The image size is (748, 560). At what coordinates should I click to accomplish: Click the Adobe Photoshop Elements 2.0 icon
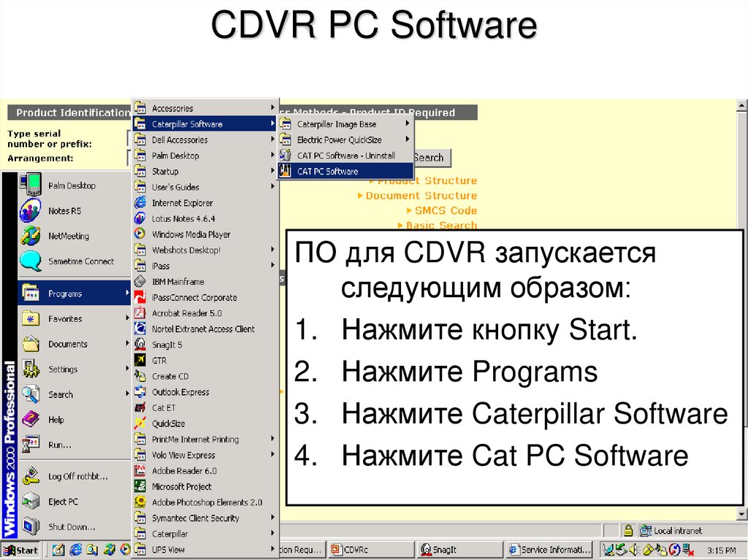pyautogui.click(x=140, y=502)
